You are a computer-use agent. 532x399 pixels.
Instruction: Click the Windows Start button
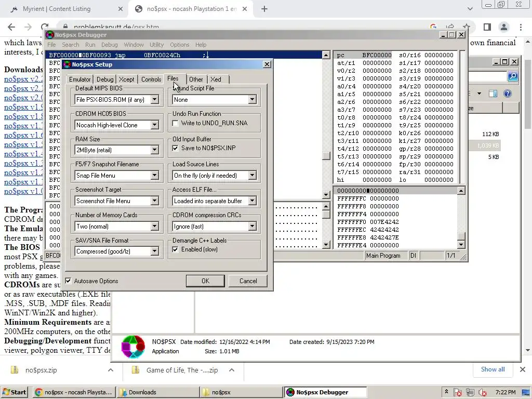(x=14, y=392)
